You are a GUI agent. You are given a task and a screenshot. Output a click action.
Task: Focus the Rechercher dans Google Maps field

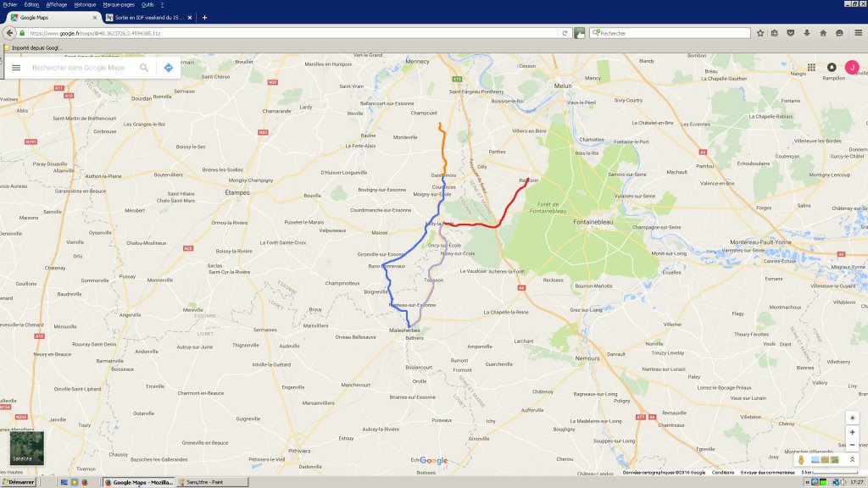pos(79,68)
